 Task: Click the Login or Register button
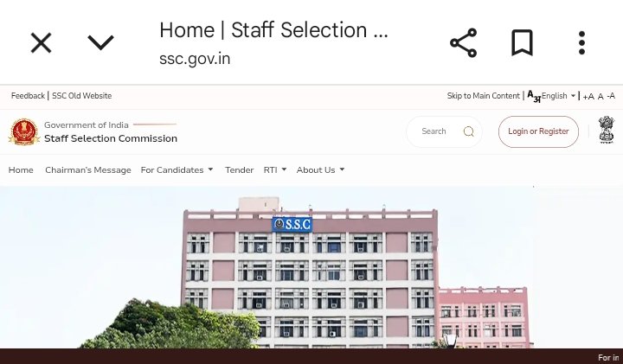coord(538,131)
